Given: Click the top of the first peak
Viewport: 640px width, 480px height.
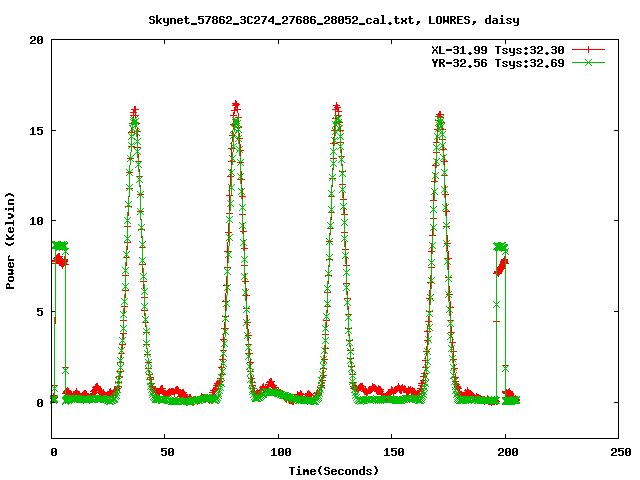Looking at the screenshot, I should (x=135, y=112).
